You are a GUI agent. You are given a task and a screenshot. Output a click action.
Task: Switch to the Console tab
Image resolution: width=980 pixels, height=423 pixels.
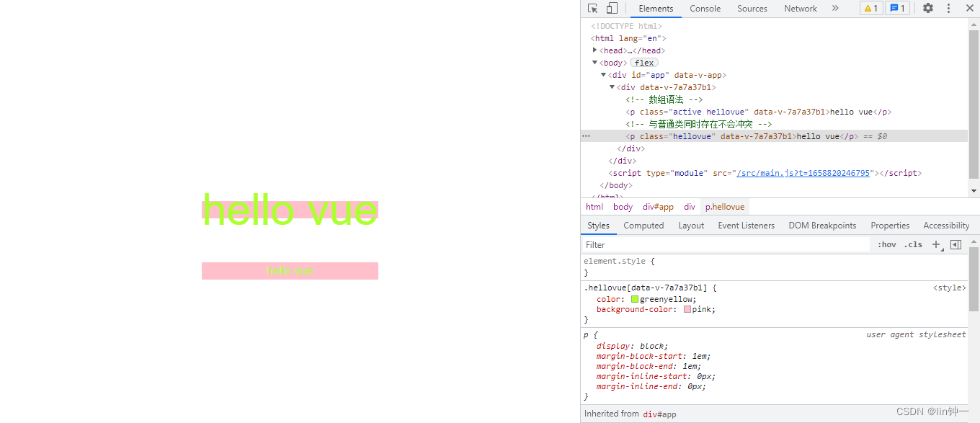click(705, 9)
